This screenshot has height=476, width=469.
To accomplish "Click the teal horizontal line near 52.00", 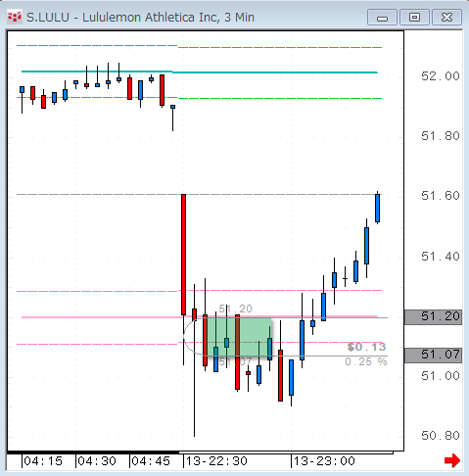I will [199, 71].
